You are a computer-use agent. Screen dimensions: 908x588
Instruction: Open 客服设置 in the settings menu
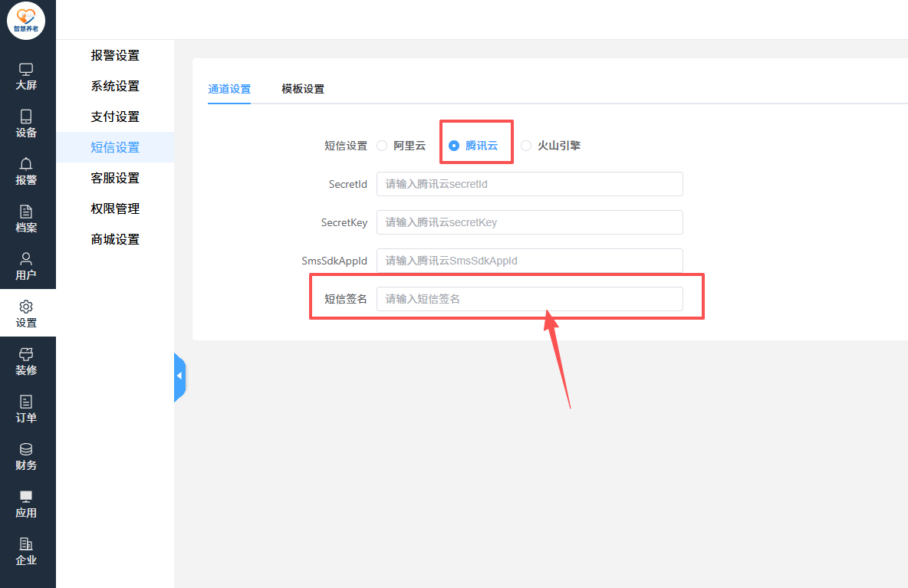click(x=115, y=179)
